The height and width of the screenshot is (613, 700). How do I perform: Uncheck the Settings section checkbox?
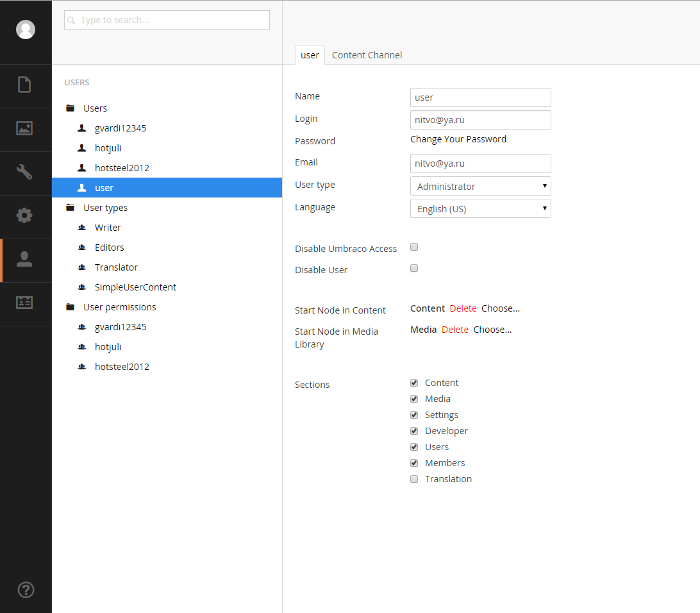pos(414,415)
